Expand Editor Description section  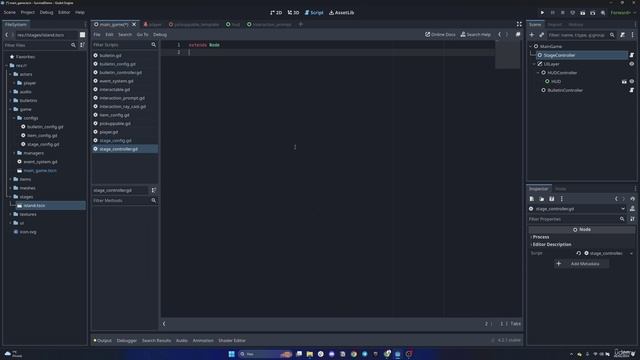coord(551,244)
